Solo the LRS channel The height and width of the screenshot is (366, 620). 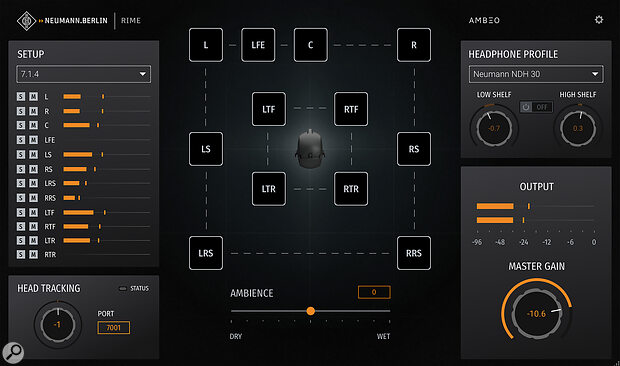point(21,183)
